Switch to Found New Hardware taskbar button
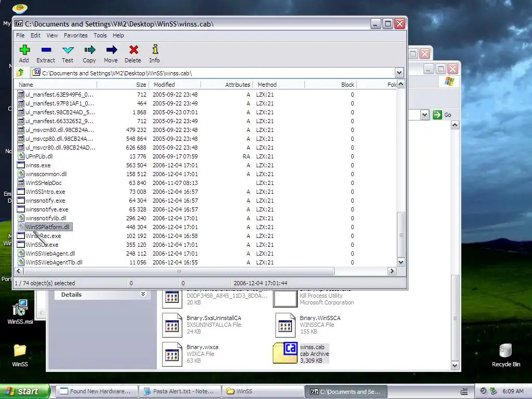Screen dimensions: 532x399 pos(96,391)
